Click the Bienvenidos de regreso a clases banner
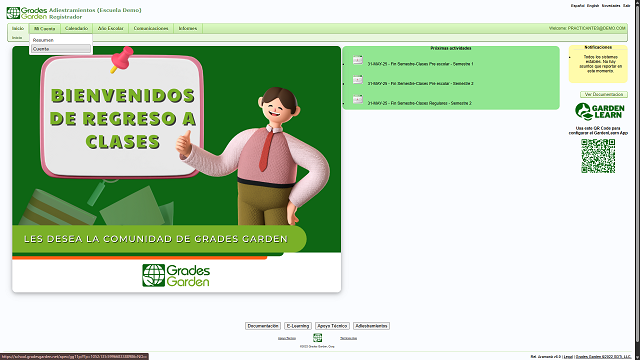This screenshot has width=640, height=360. 176,169
